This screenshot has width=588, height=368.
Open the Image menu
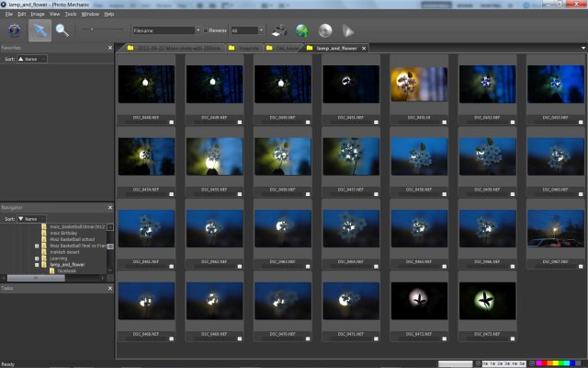coord(37,15)
